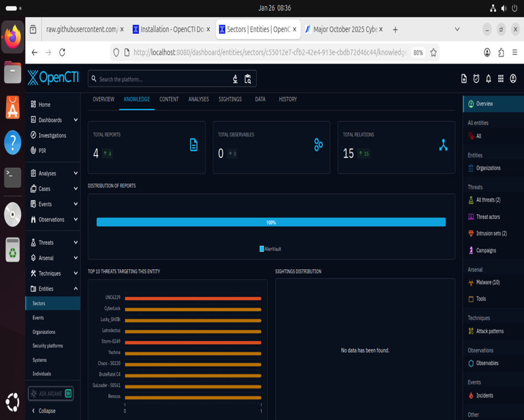The height and width of the screenshot is (420, 524).
Task: Open PIR in the sidebar
Action: pos(42,151)
